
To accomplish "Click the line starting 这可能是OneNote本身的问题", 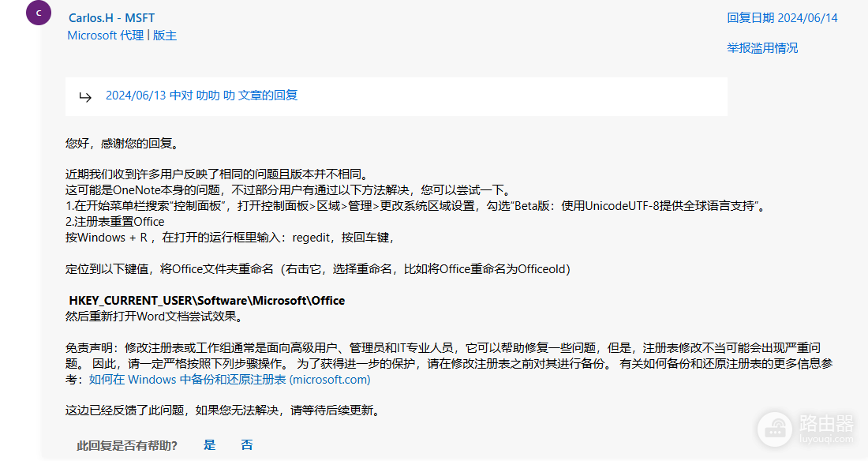I will (x=288, y=190).
